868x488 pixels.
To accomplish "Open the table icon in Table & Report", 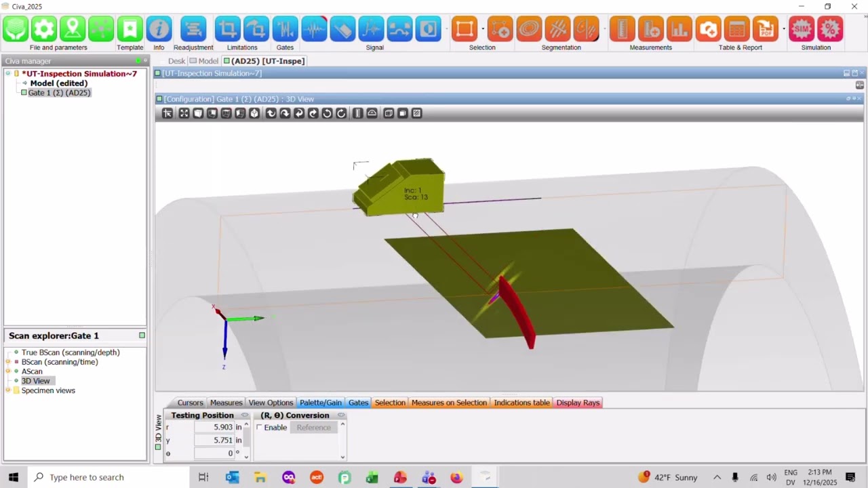I will click(x=736, y=29).
